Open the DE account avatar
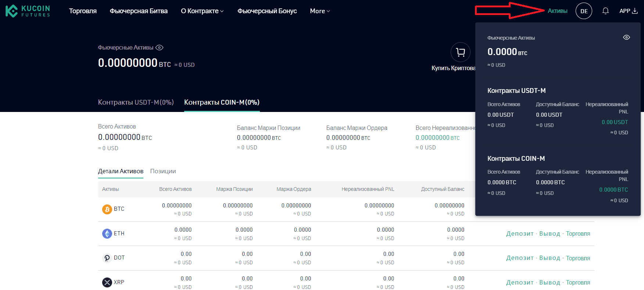Viewport: 644px width, 290px height. pyautogui.click(x=584, y=11)
